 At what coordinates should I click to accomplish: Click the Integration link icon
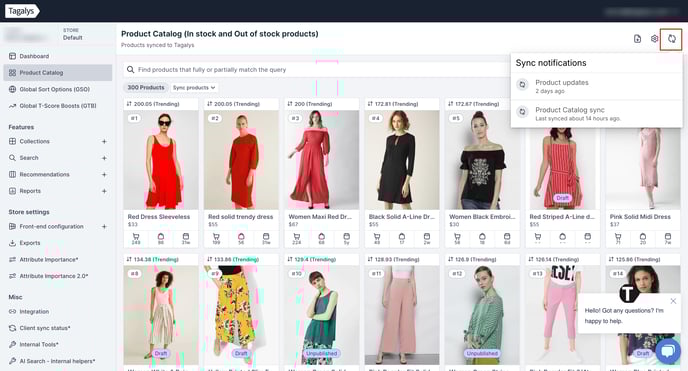point(12,311)
